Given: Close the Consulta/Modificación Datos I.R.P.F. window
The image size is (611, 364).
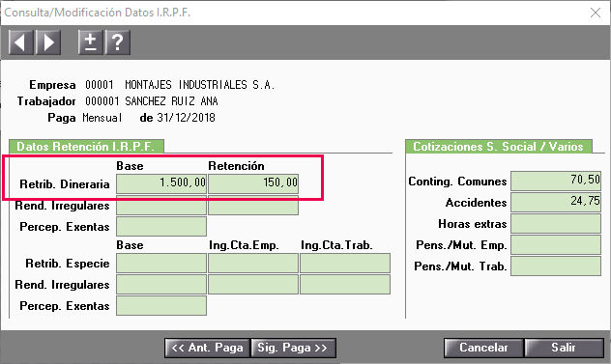Looking at the screenshot, I should pos(595,13).
